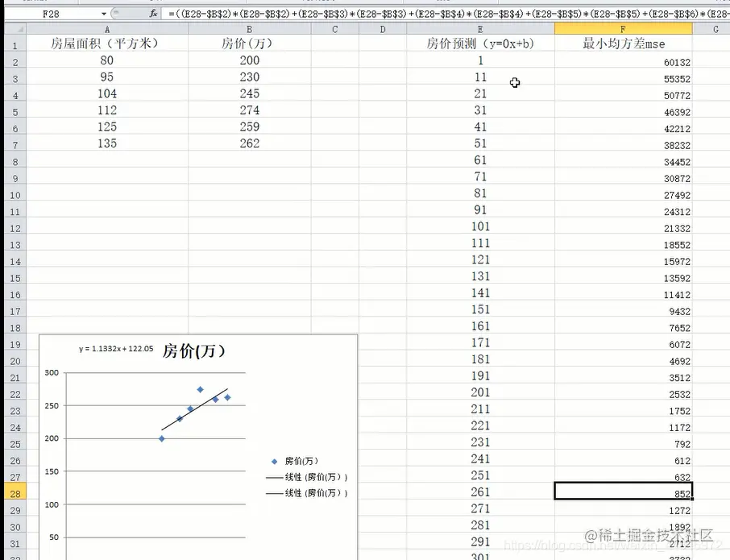Screen dimensions: 730x560
Task: Select cell A2 containing 80
Action: coord(107,60)
